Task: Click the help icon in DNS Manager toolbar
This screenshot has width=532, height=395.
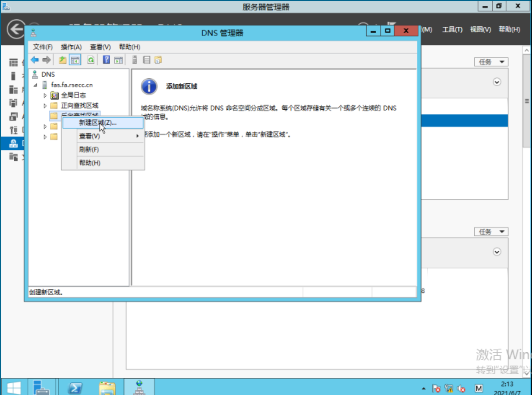Action: click(x=107, y=60)
